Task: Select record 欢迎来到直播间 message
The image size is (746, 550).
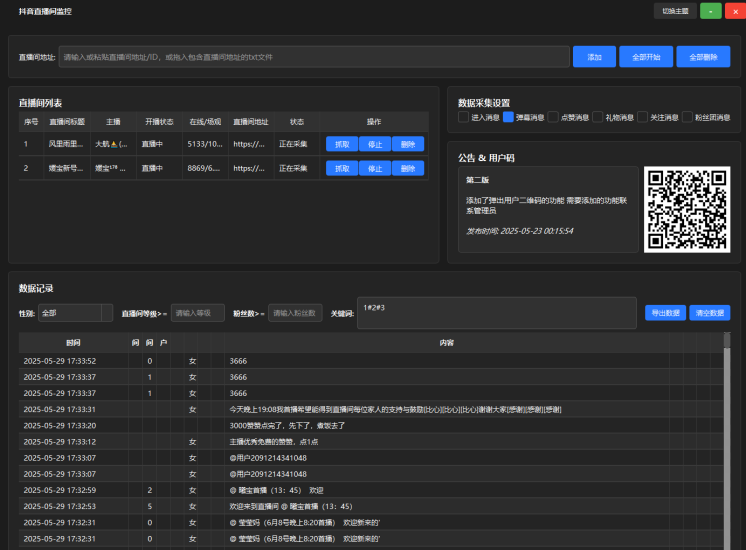Action: (371, 506)
